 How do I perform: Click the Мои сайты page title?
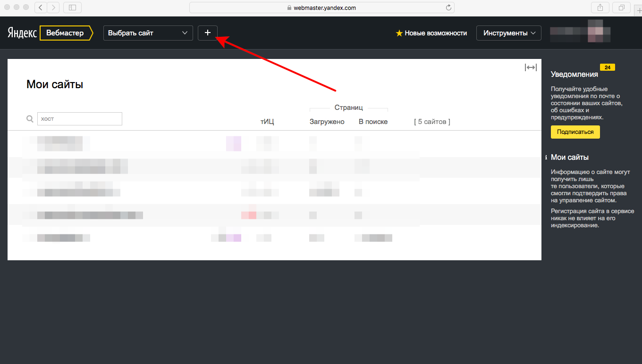click(x=55, y=84)
